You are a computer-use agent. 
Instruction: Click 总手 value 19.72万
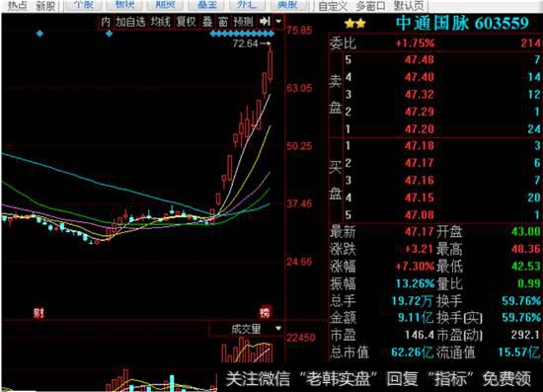pos(412,300)
